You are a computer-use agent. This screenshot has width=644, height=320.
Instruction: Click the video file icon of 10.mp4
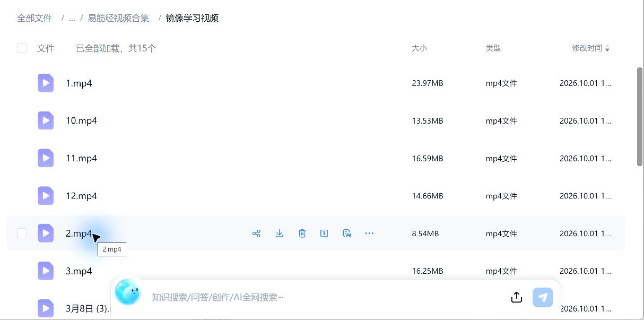click(x=46, y=121)
